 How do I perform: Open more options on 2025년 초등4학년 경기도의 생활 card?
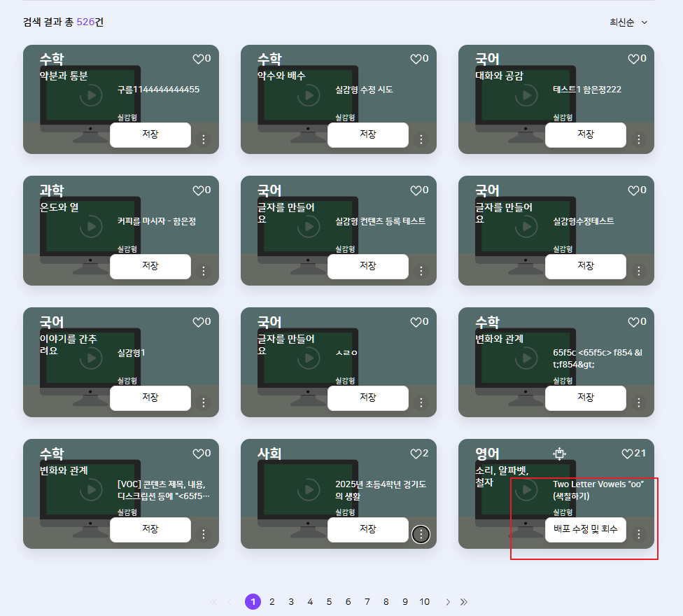(x=421, y=534)
